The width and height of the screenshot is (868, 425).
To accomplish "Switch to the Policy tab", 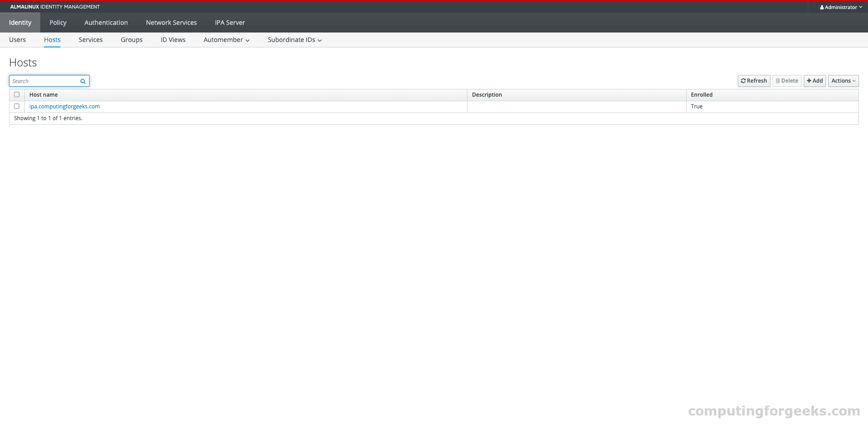I will 57,22.
